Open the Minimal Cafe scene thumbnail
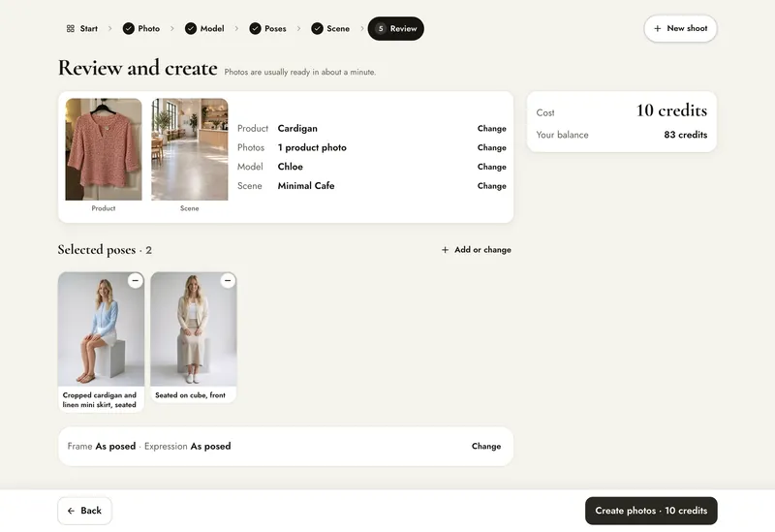The width and height of the screenshot is (775, 532). pos(190,149)
